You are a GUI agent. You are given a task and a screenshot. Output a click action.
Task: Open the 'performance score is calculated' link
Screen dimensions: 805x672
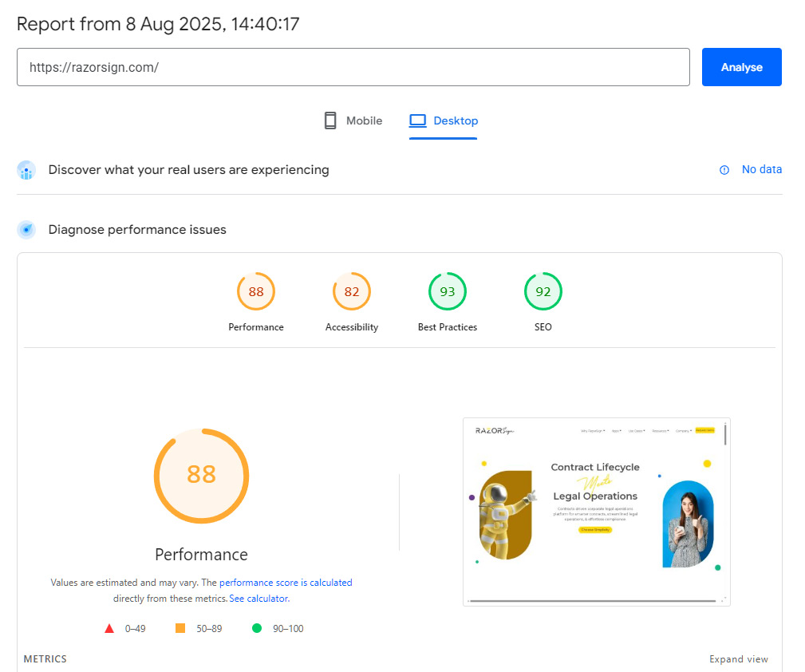286,583
